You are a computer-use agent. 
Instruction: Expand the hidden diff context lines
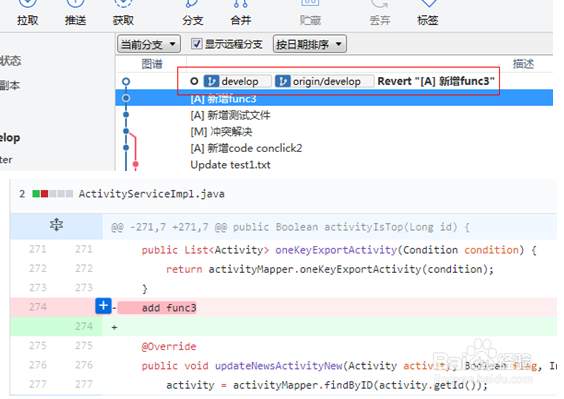(x=56, y=225)
